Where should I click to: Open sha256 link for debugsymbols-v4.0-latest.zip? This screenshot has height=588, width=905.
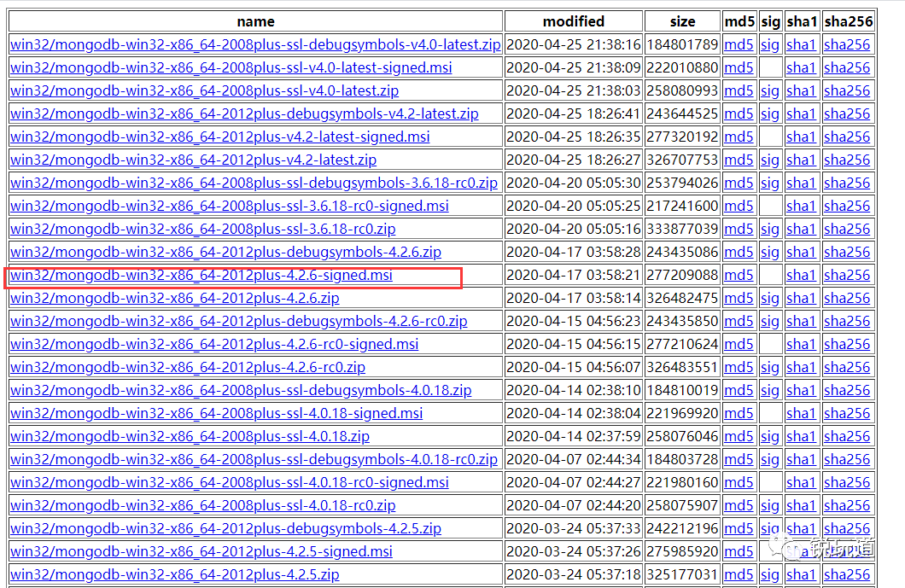tap(847, 44)
